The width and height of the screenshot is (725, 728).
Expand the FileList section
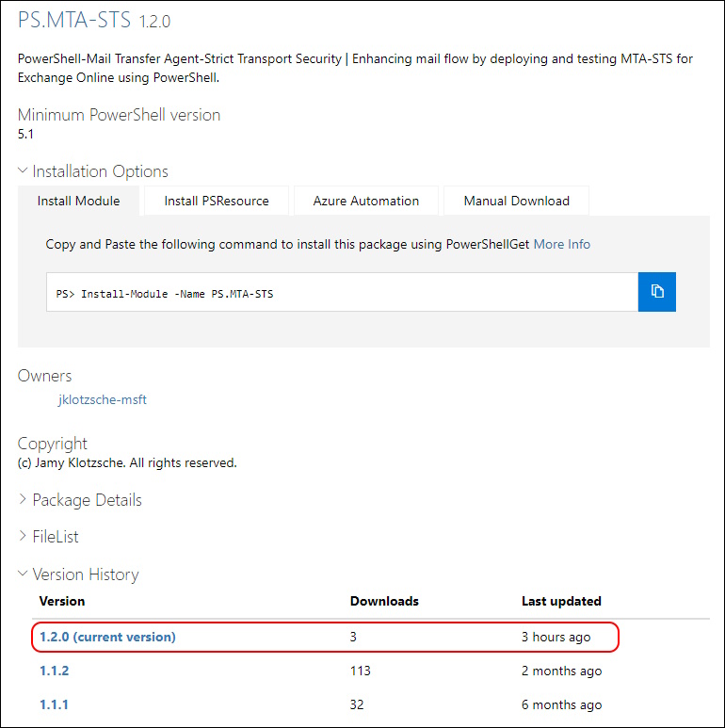coord(48,537)
